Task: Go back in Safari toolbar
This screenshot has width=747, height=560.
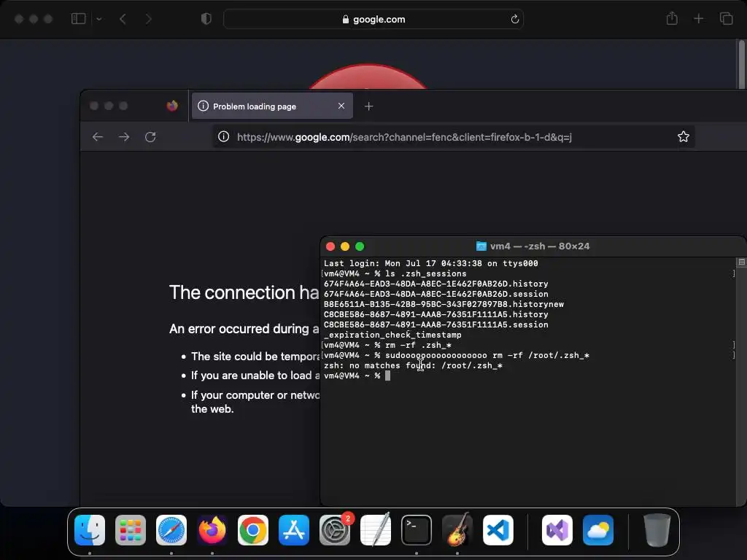Action: point(123,19)
